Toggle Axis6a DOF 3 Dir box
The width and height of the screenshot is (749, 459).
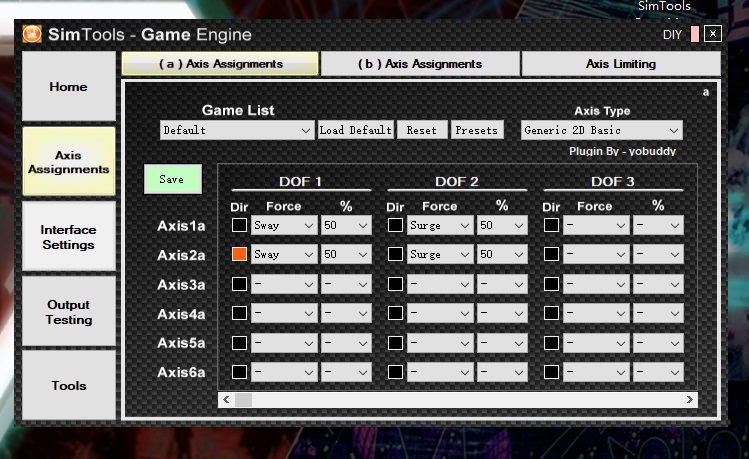(551, 372)
